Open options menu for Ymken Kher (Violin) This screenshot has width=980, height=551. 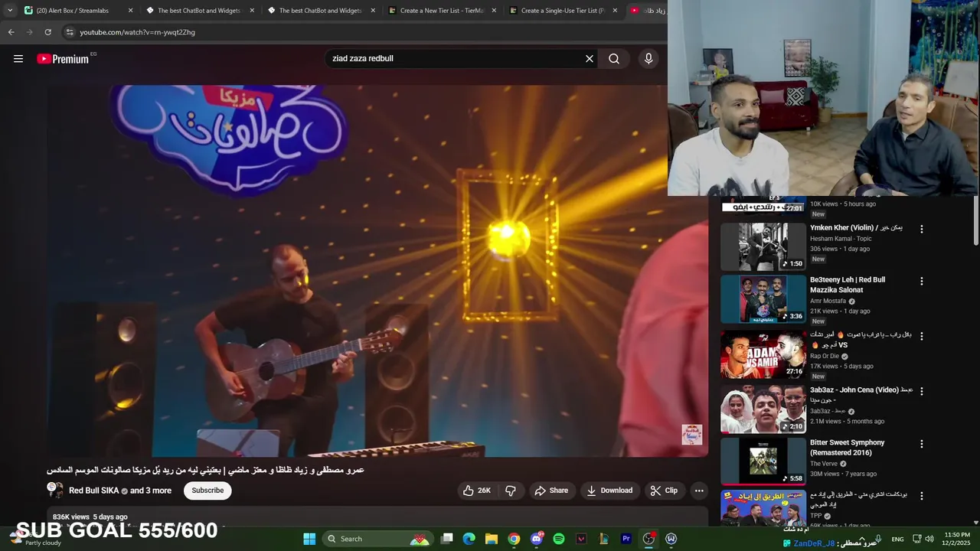pos(922,229)
